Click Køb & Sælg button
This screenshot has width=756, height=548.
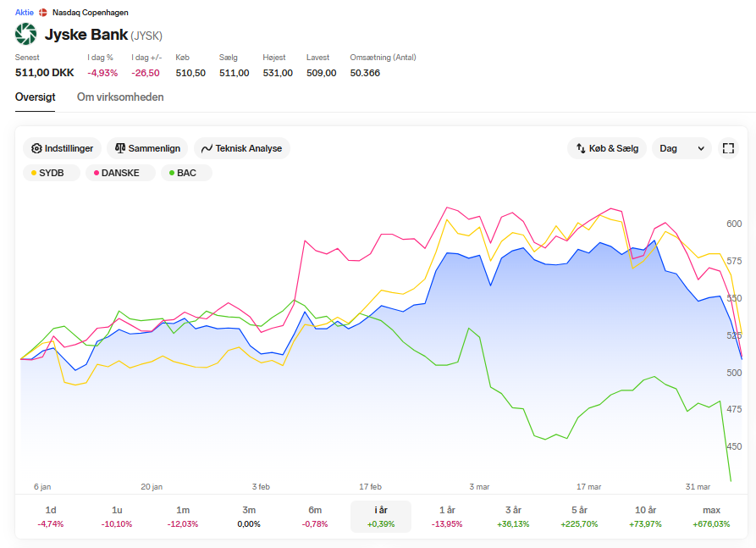point(607,148)
